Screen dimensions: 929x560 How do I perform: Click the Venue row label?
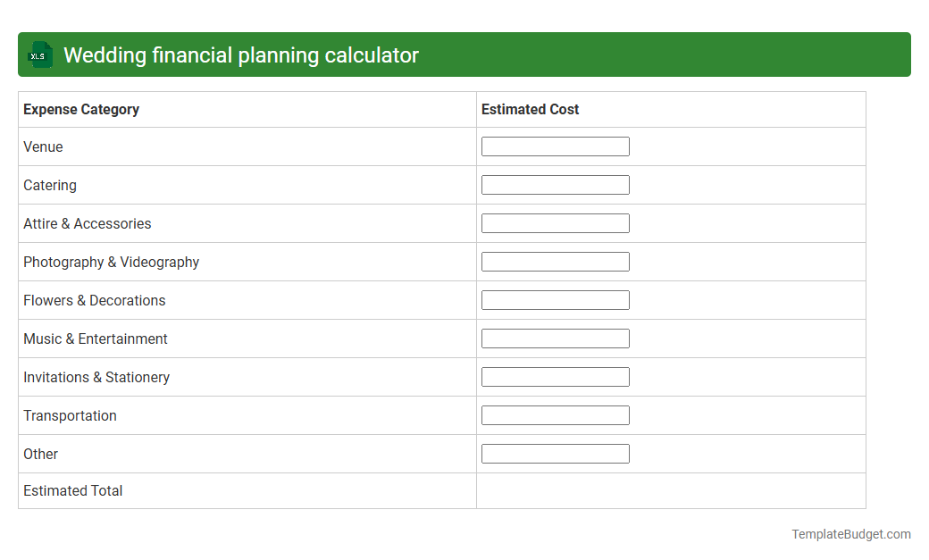click(43, 146)
